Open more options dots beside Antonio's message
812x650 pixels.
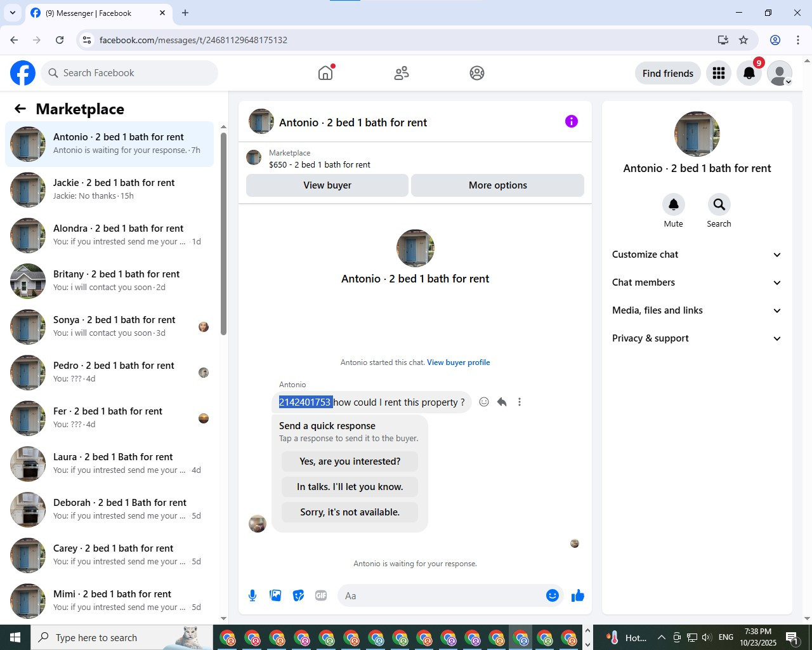520,402
